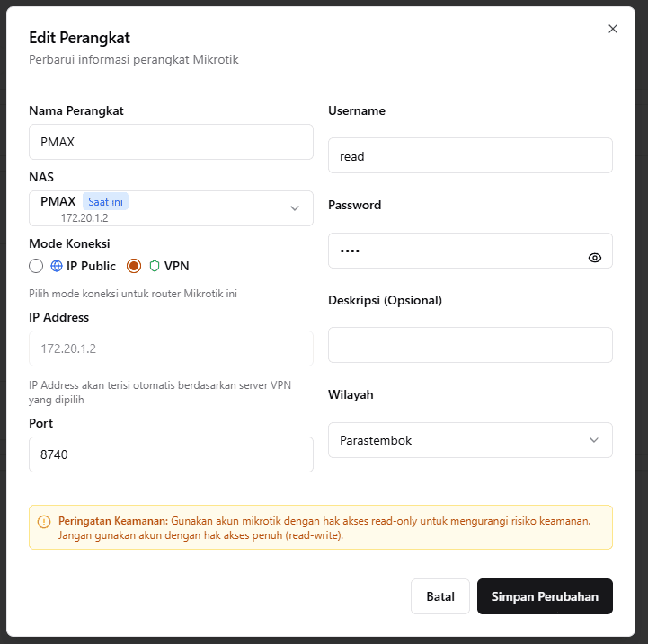Select the IP Public radio button
The image size is (648, 644).
tap(36, 266)
